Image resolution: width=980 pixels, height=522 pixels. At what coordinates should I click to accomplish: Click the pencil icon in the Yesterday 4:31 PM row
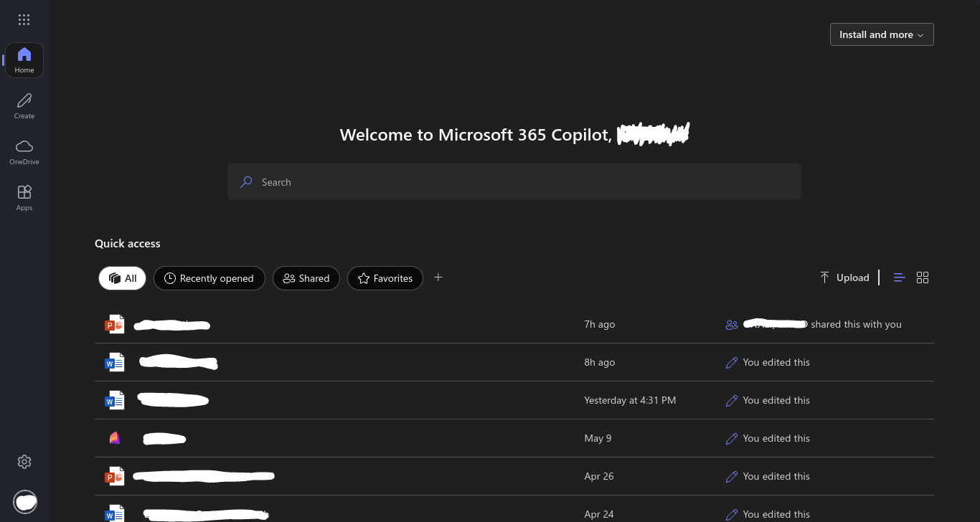(x=732, y=401)
